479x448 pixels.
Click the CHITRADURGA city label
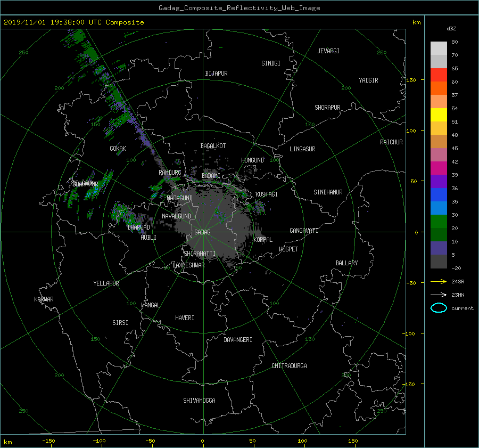[x=289, y=366]
